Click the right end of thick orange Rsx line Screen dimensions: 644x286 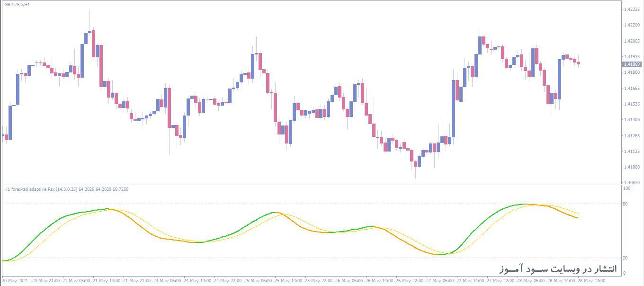point(577,217)
